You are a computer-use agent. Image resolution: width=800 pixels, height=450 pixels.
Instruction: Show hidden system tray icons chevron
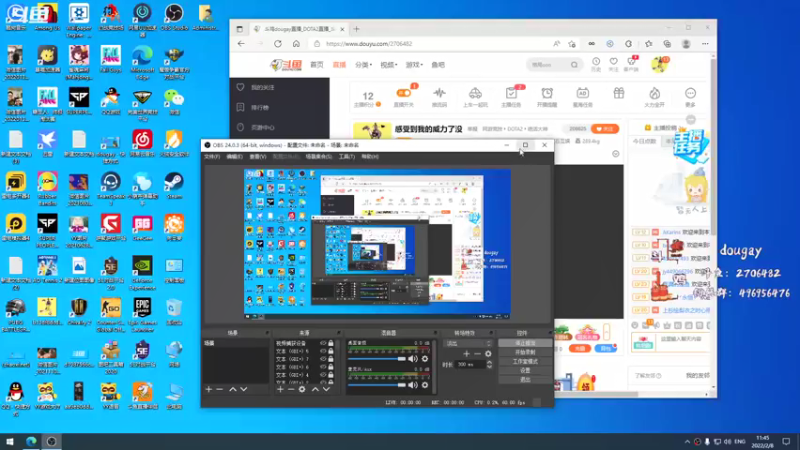coord(687,442)
